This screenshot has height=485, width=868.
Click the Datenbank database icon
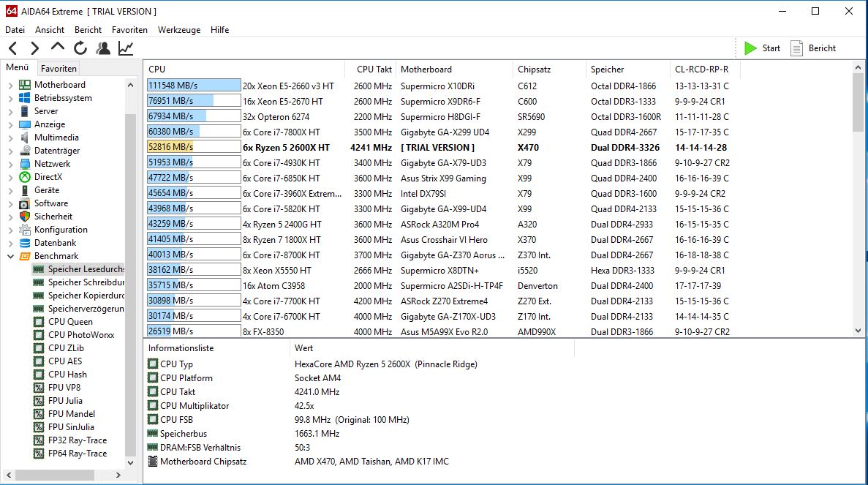(25, 243)
